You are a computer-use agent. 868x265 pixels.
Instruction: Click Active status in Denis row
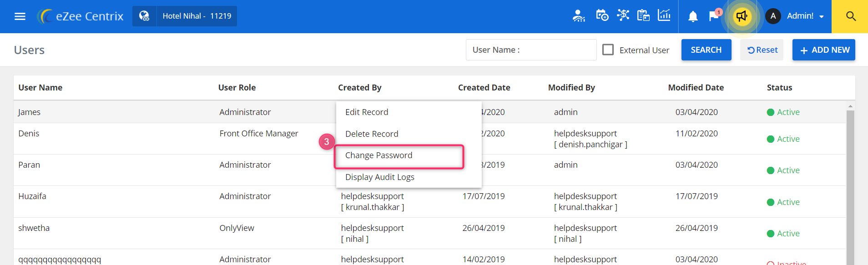783,139
